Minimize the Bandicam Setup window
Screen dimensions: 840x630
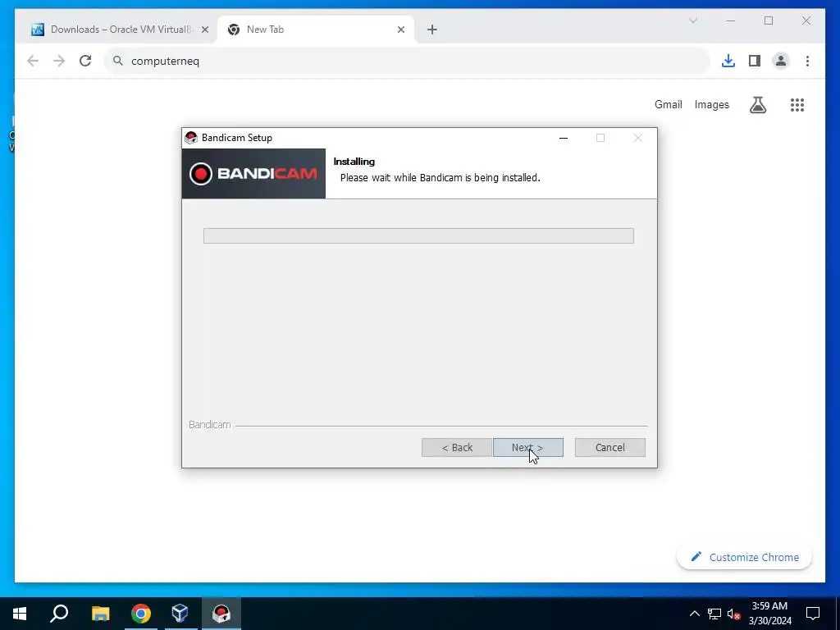[564, 138]
